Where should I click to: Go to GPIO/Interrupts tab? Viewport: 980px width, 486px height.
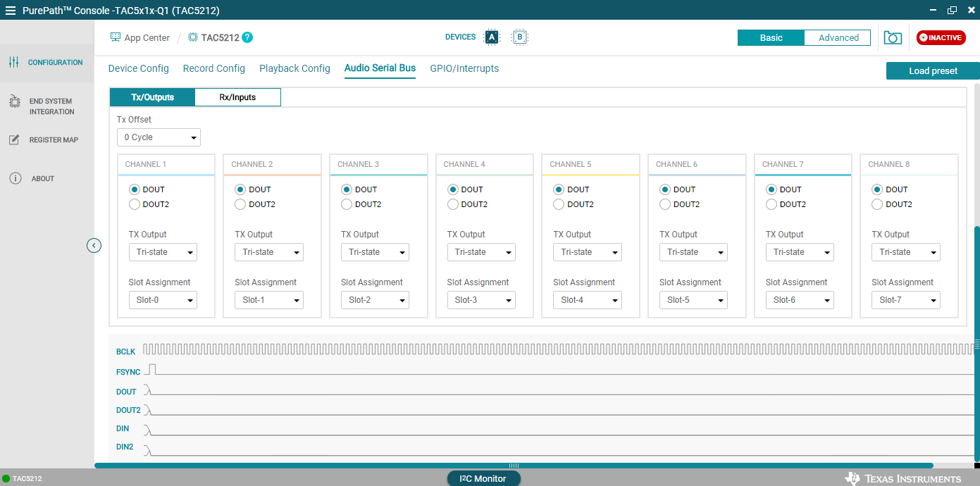[x=464, y=68]
